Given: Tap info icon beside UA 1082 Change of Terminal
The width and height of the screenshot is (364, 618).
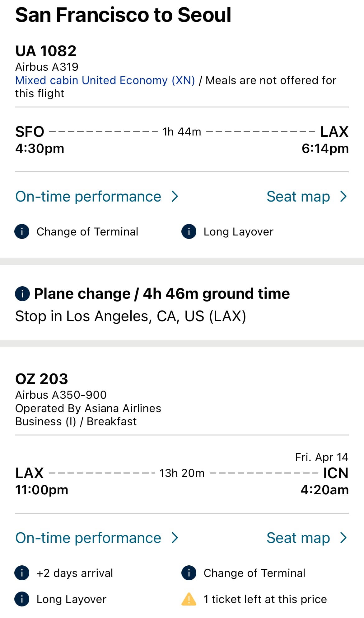Looking at the screenshot, I should pos(22,232).
